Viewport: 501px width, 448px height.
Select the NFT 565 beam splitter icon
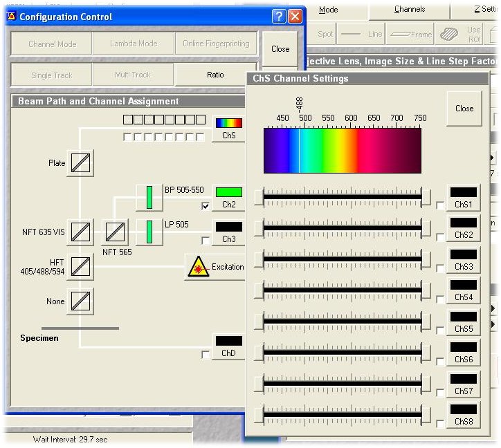coord(115,232)
